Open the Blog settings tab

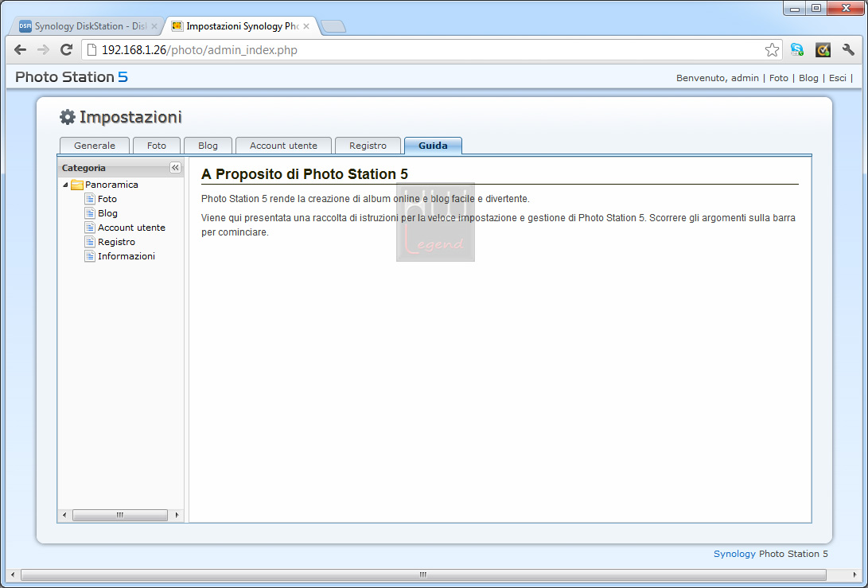pos(208,146)
